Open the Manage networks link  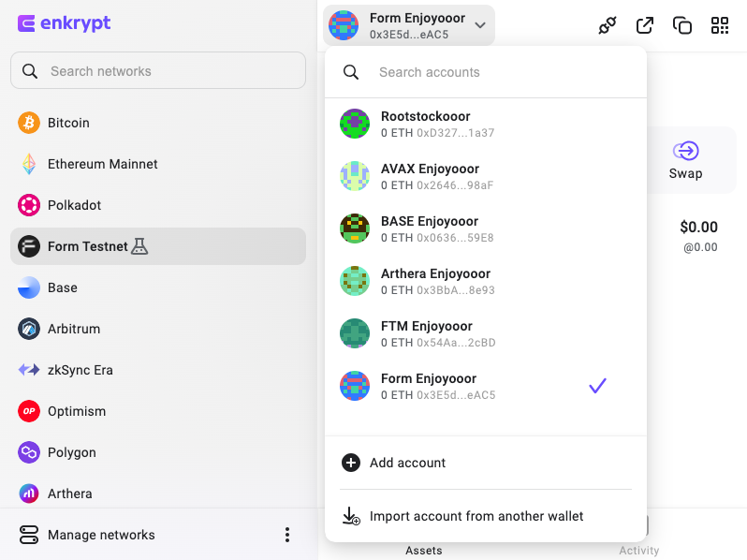tap(101, 535)
